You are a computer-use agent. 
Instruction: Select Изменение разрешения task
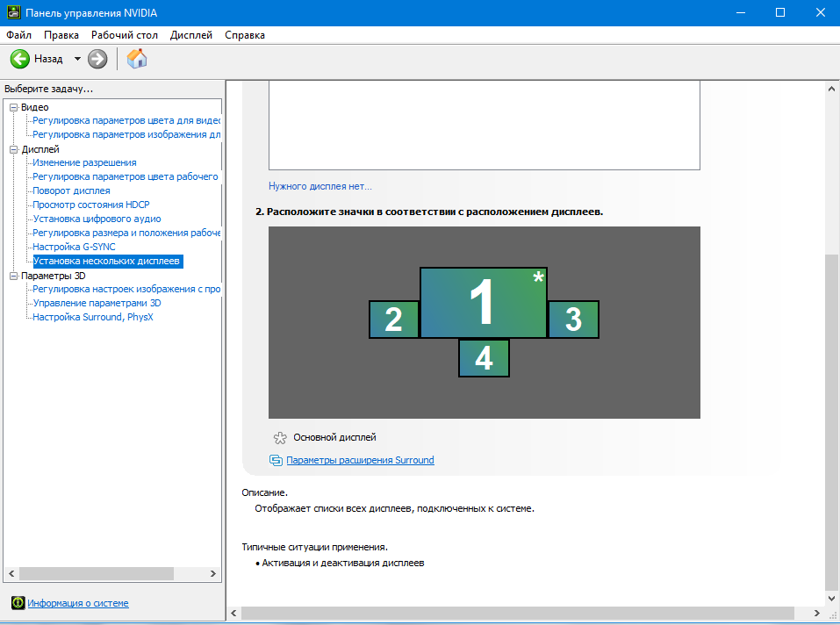click(84, 162)
